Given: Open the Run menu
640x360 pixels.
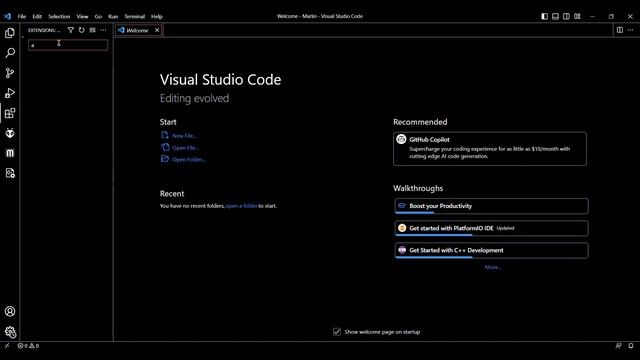Looking at the screenshot, I should (x=113, y=16).
